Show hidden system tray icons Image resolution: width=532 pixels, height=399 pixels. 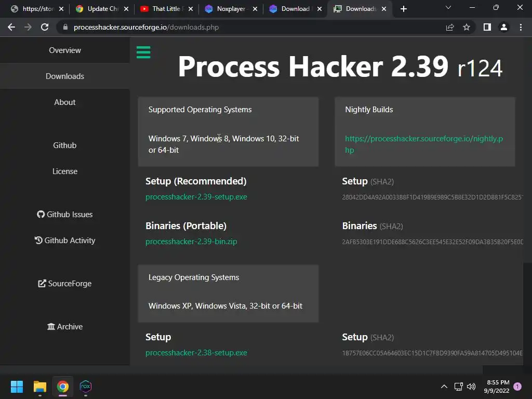click(444, 387)
